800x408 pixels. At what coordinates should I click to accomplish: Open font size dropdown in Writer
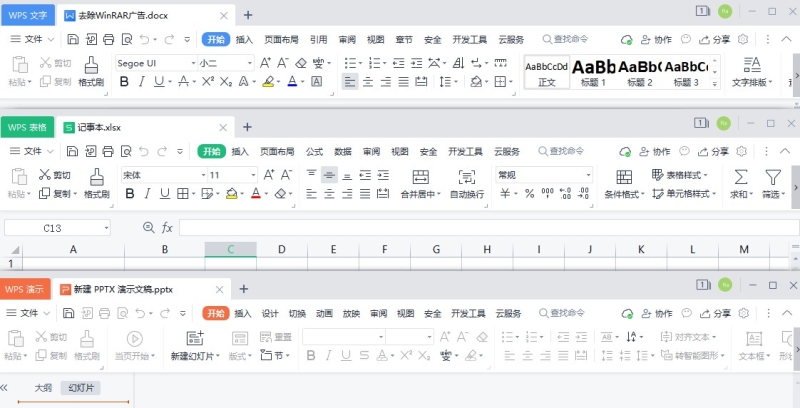(249, 63)
